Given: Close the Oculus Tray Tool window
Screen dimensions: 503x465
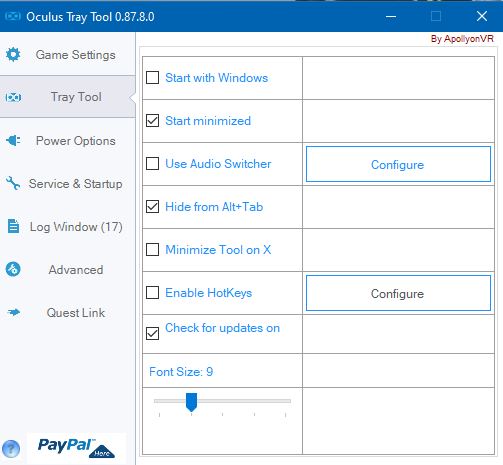Looking at the screenshot, I should 482,16.
